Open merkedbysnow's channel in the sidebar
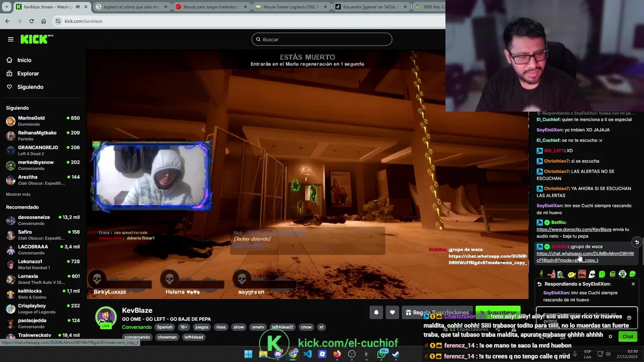Image resolution: width=644 pixels, height=362 pixels. (x=43, y=165)
